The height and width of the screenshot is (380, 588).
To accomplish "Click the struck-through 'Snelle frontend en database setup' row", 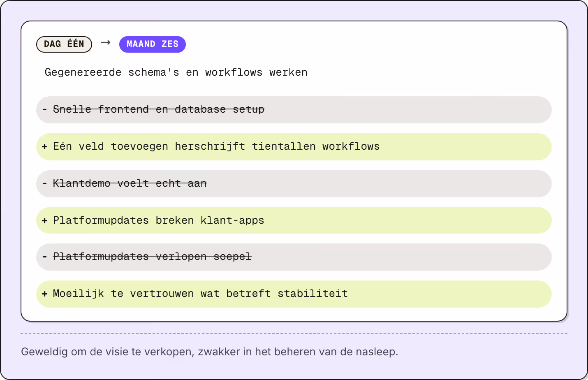I will coord(294,110).
